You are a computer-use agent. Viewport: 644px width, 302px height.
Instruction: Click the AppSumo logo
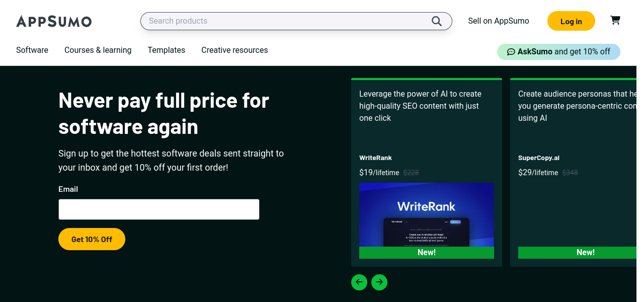pos(54,21)
